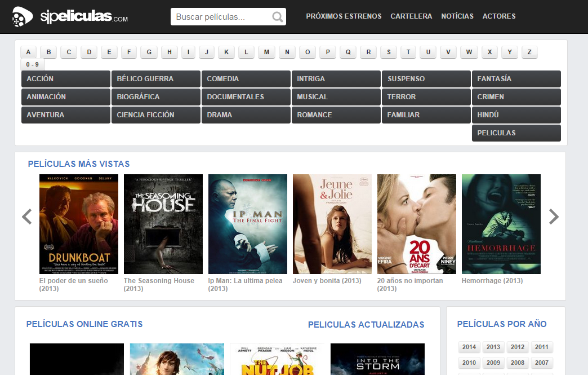Filter movies by year 2014
Image resolution: width=588 pixels, height=375 pixels.
(x=469, y=347)
